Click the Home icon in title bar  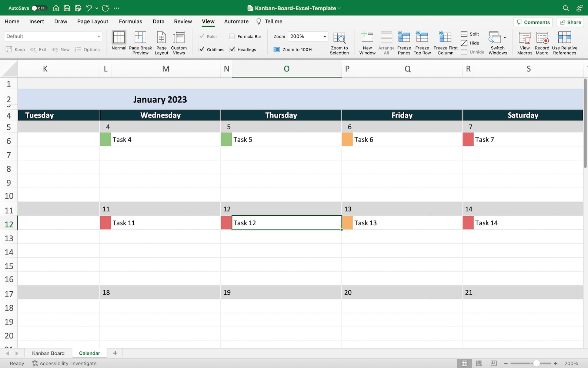56,8
